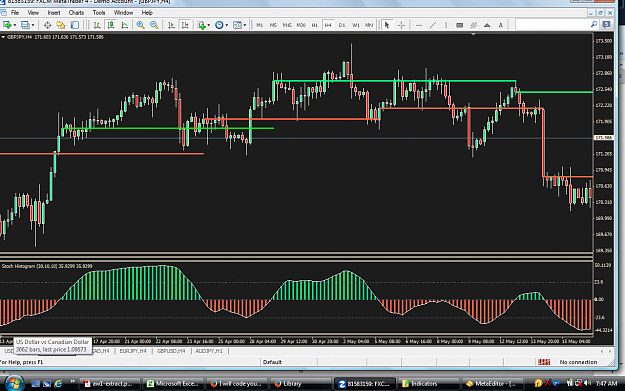Select the M5 timeframe
Viewport: 625px width, 391px height.
(x=273, y=25)
